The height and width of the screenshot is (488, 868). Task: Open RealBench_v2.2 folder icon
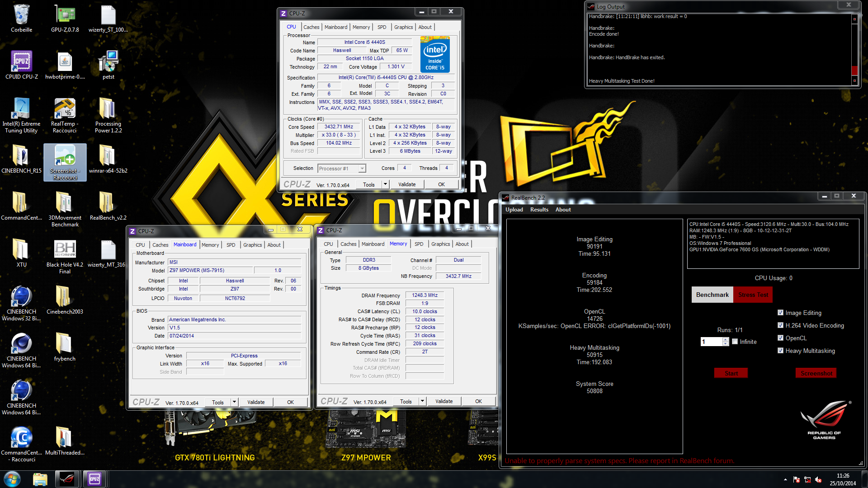108,206
